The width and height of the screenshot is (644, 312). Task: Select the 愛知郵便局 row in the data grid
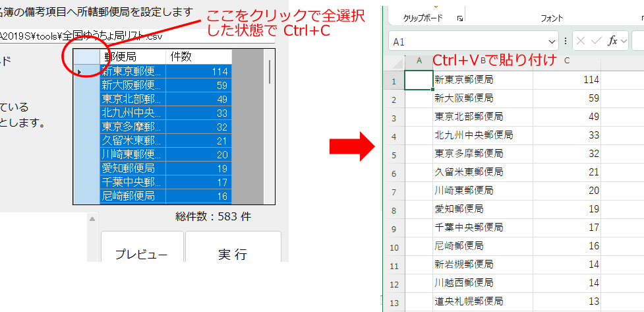click(x=132, y=168)
